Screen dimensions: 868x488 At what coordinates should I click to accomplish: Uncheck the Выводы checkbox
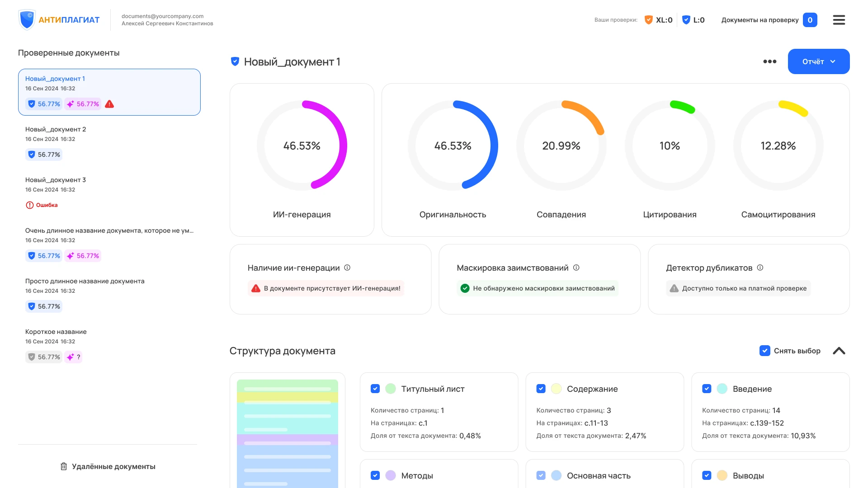[707, 475]
